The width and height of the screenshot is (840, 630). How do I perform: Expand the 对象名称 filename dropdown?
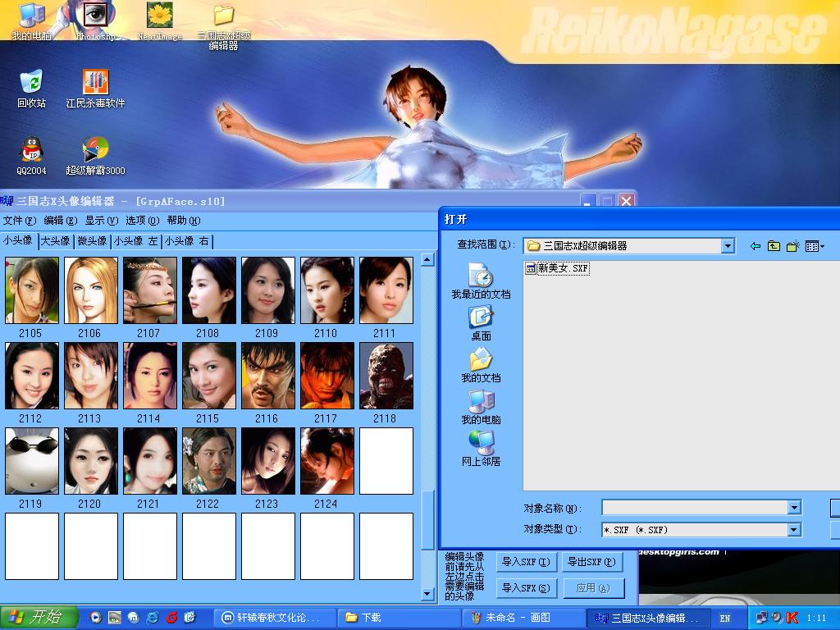(793, 508)
